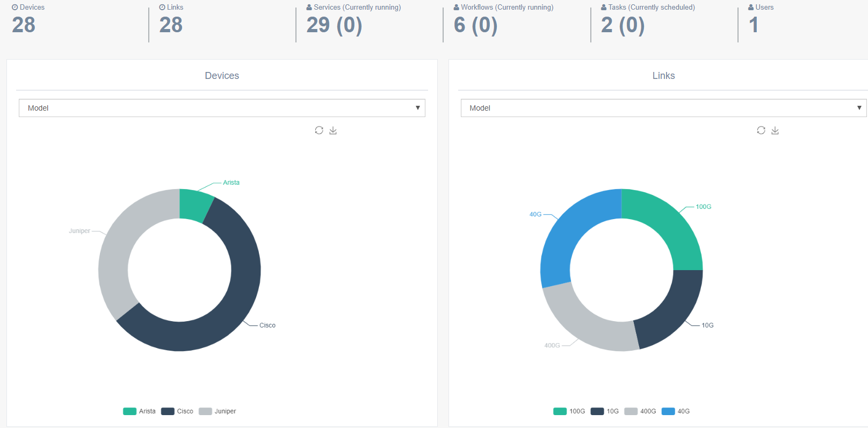Image resolution: width=868 pixels, height=428 pixels.
Task: Open Tasks count 2 (0)
Action: (623, 25)
